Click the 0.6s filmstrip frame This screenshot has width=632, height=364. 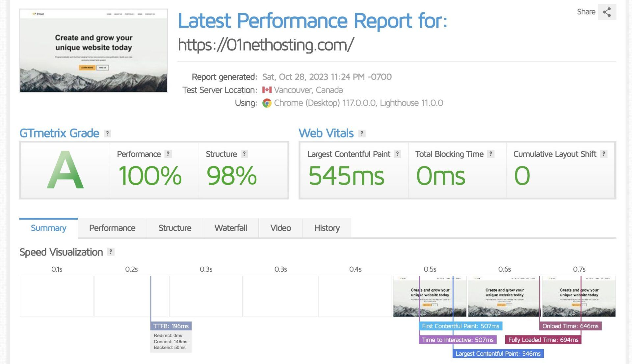click(x=504, y=296)
